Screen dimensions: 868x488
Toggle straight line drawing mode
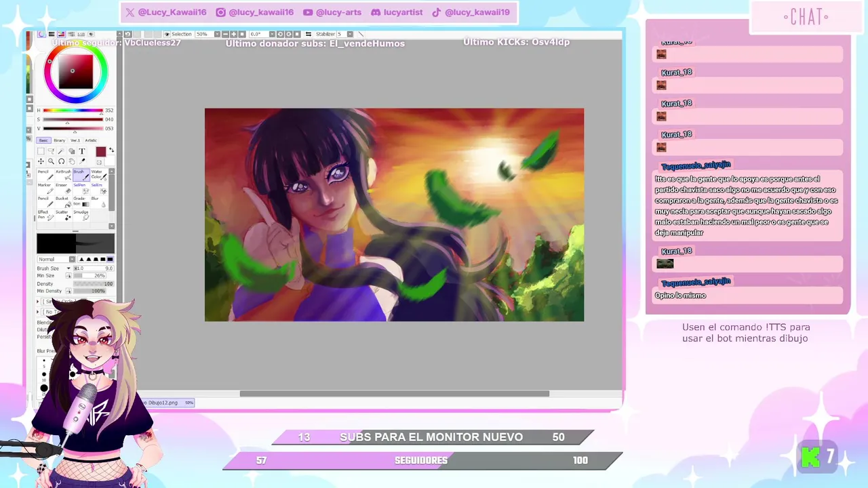click(361, 34)
